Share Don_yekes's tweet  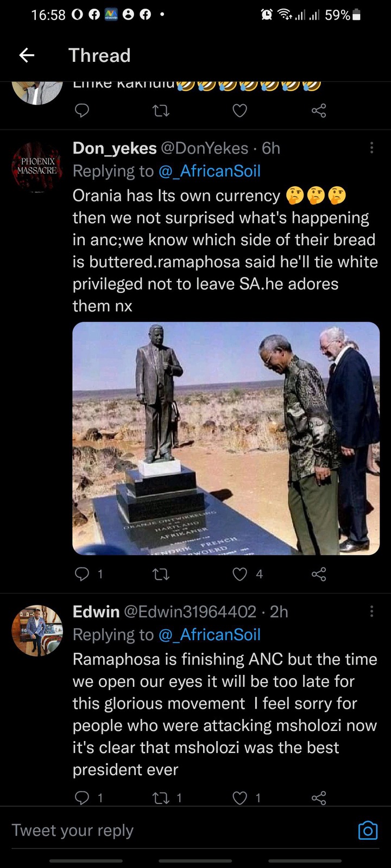(319, 574)
